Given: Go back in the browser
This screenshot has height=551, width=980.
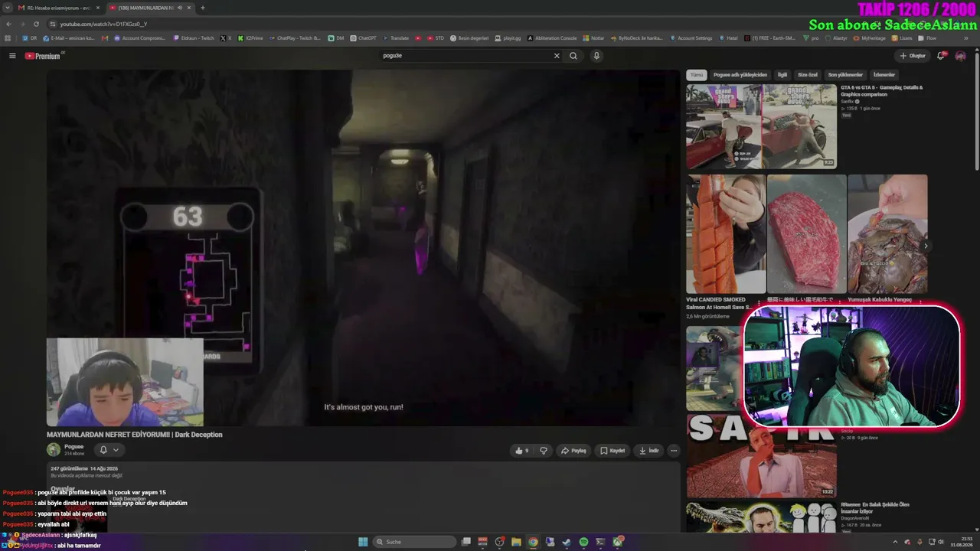Looking at the screenshot, I should pos(9,24).
